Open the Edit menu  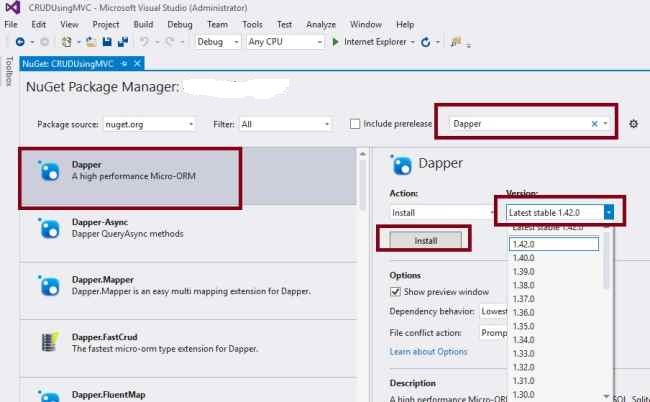click(x=39, y=24)
